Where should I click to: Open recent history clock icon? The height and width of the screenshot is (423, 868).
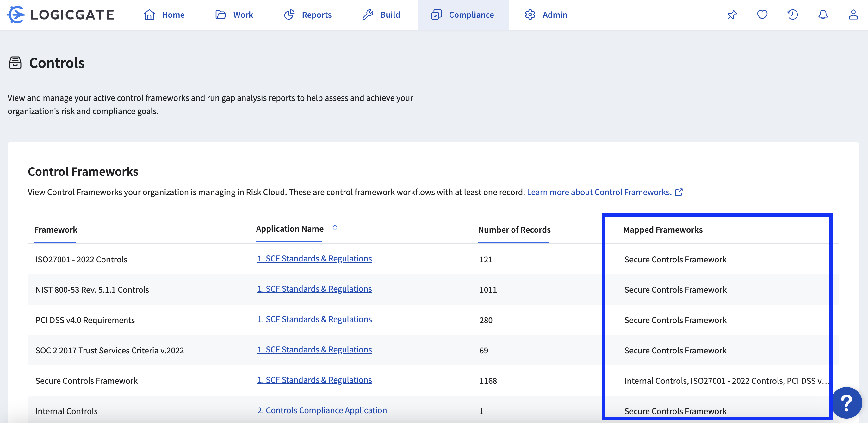792,15
